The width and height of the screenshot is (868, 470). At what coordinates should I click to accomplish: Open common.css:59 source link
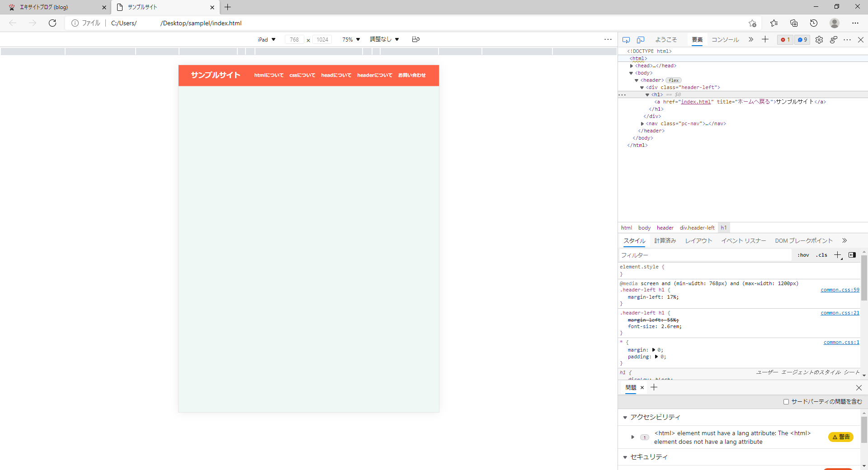[840, 290]
